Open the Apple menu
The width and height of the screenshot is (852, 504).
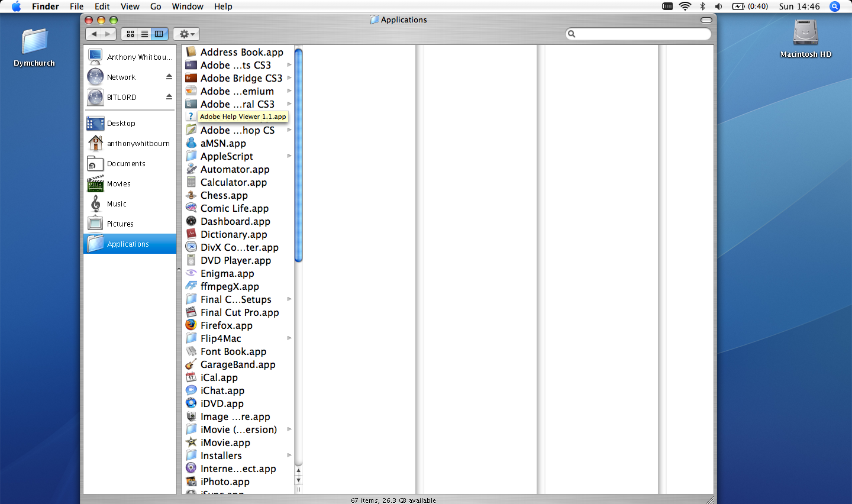click(16, 7)
